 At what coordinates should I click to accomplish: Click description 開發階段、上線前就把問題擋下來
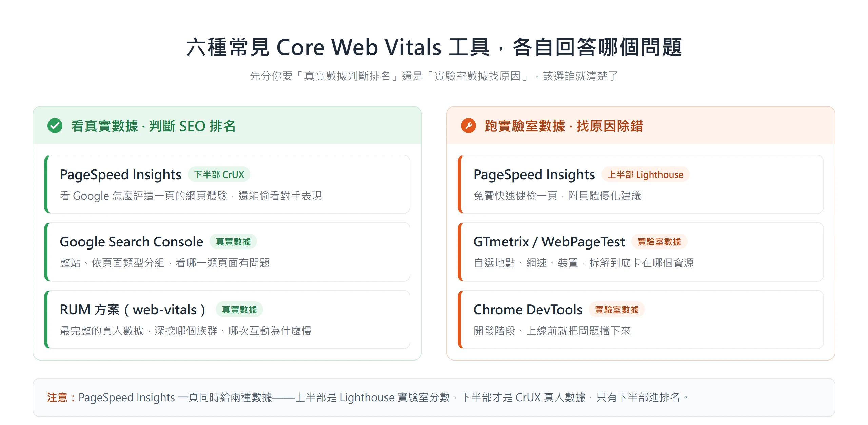(x=552, y=331)
